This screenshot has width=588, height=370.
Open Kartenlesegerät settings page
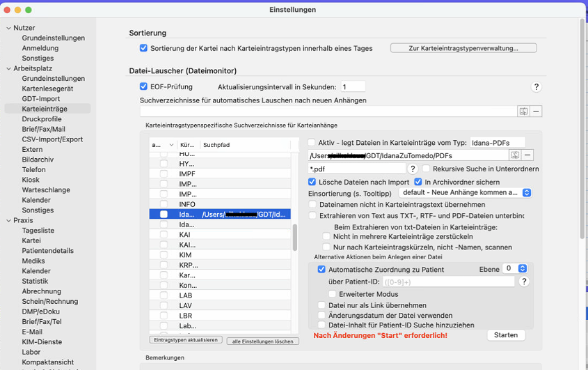click(x=47, y=88)
